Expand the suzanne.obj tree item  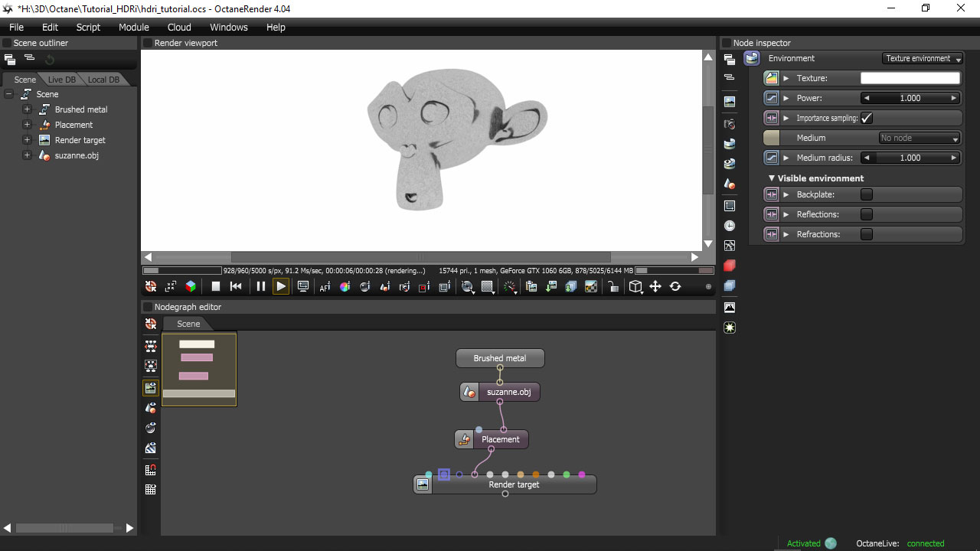pos(27,155)
